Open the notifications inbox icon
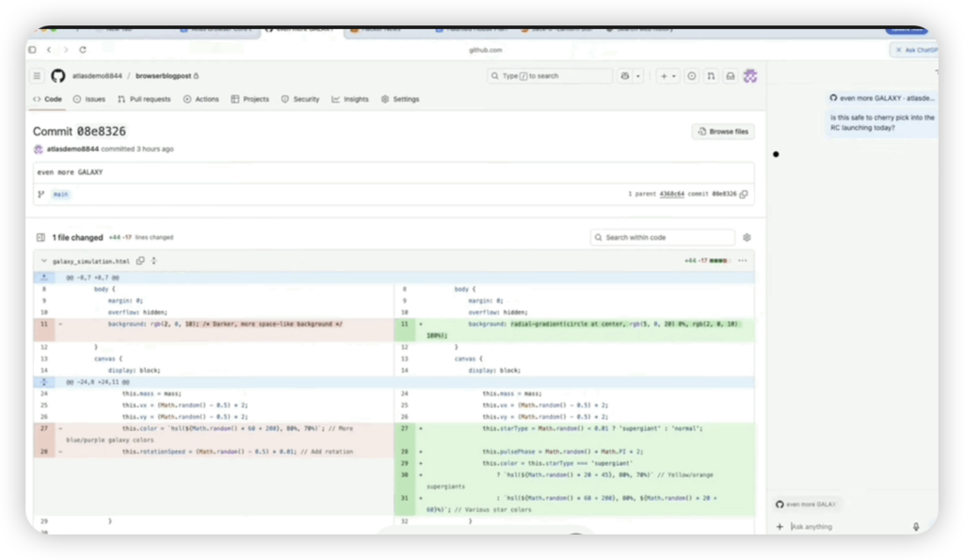This screenshot has height=560, width=964. click(x=730, y=75)
